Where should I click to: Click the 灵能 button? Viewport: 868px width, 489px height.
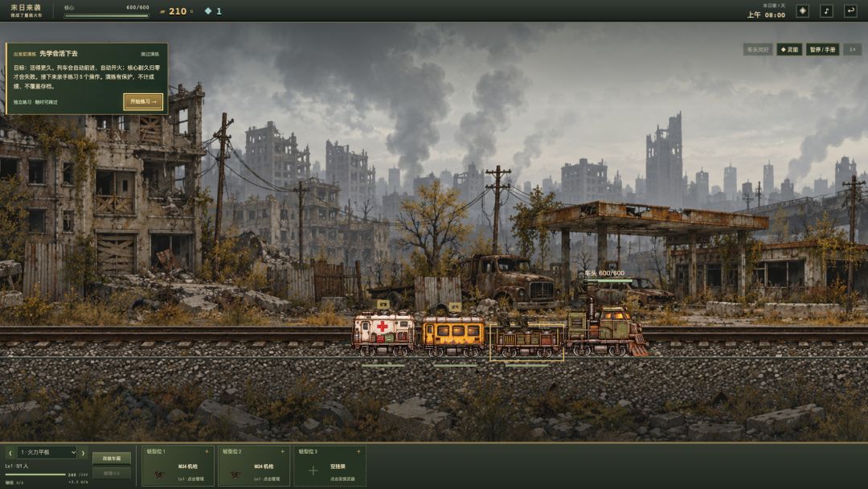coord(789,49)
